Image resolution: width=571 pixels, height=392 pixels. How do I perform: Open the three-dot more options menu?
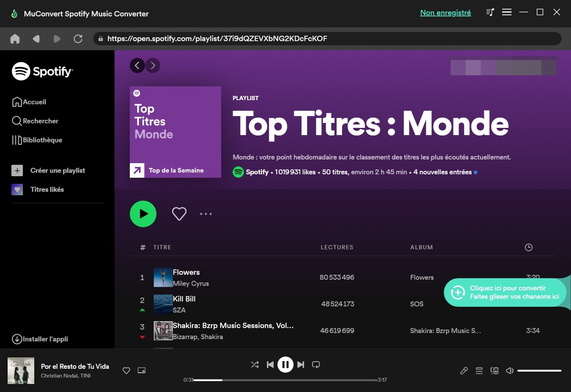(206, 214)
